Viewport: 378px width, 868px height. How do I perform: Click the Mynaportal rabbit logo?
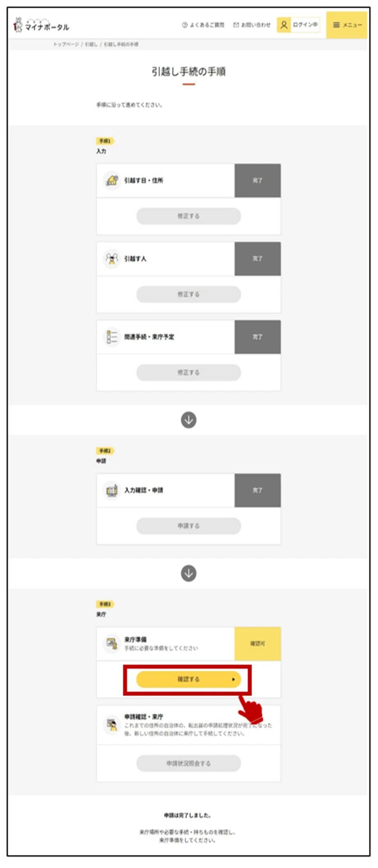point(18,25)
